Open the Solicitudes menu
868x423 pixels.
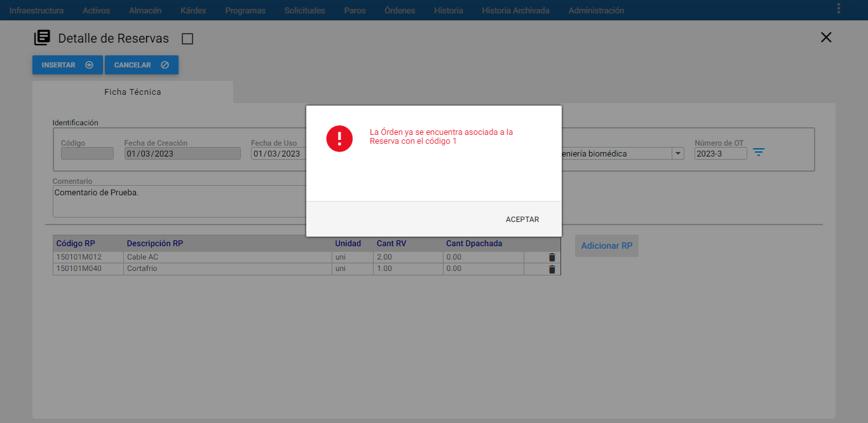(305, 10)
